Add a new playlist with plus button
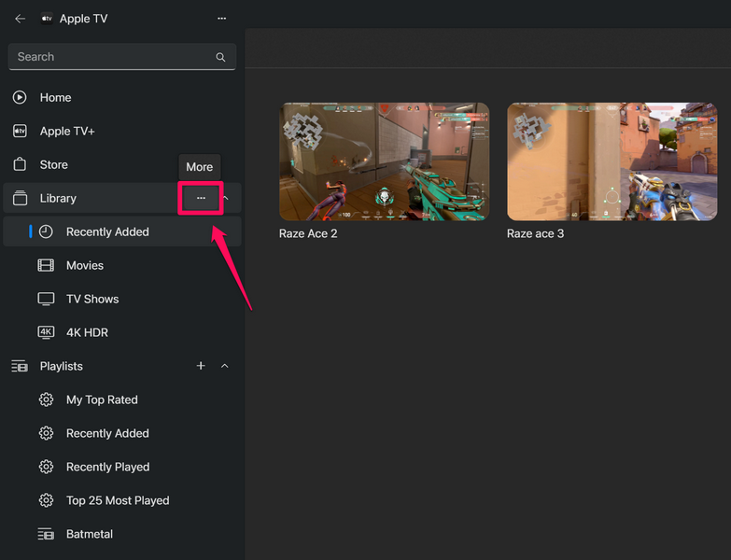731x560 pixels. pos(201,366)
